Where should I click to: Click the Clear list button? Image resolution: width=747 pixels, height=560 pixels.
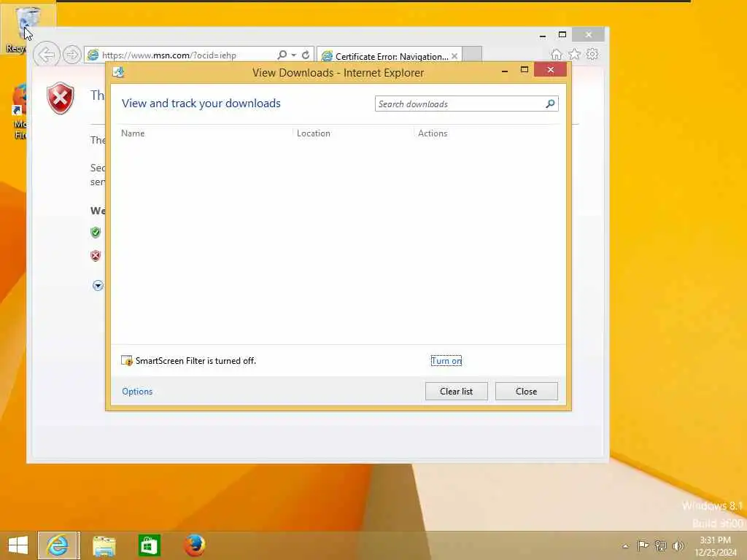point(457,392)
